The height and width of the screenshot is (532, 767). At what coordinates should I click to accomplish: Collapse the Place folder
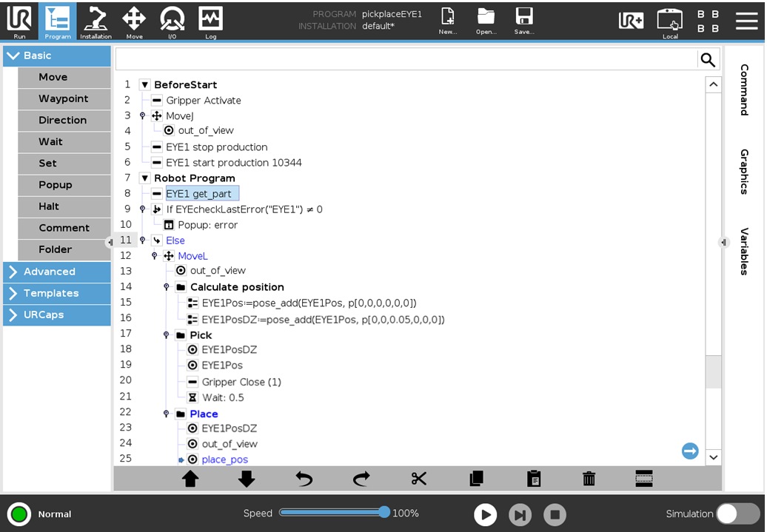click(x=167, y=414)
